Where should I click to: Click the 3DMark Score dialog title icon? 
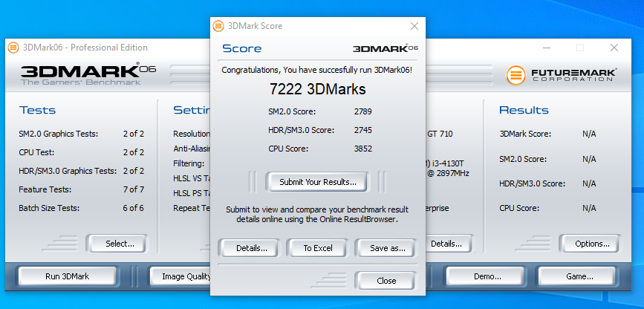pos(218,26)
